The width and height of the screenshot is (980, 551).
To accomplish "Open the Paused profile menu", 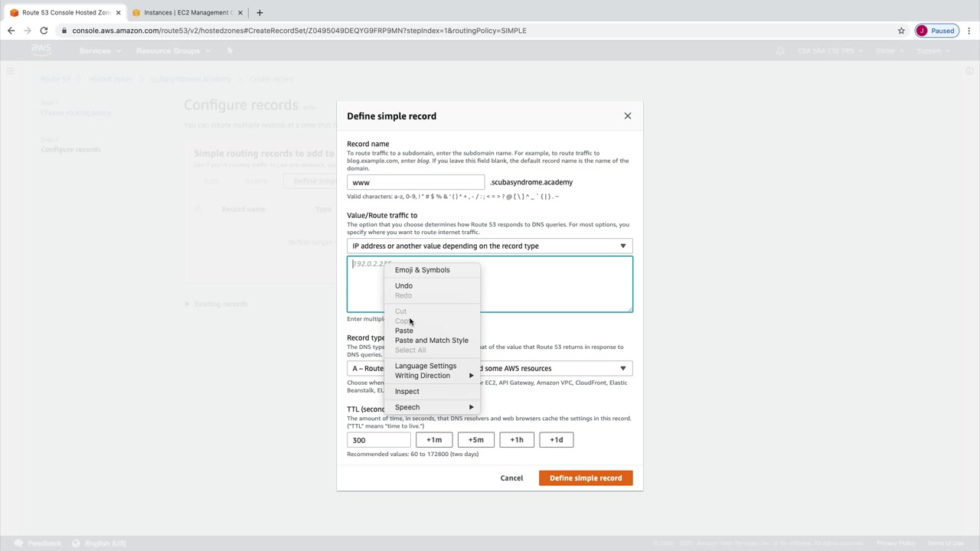I will point(936,31).
